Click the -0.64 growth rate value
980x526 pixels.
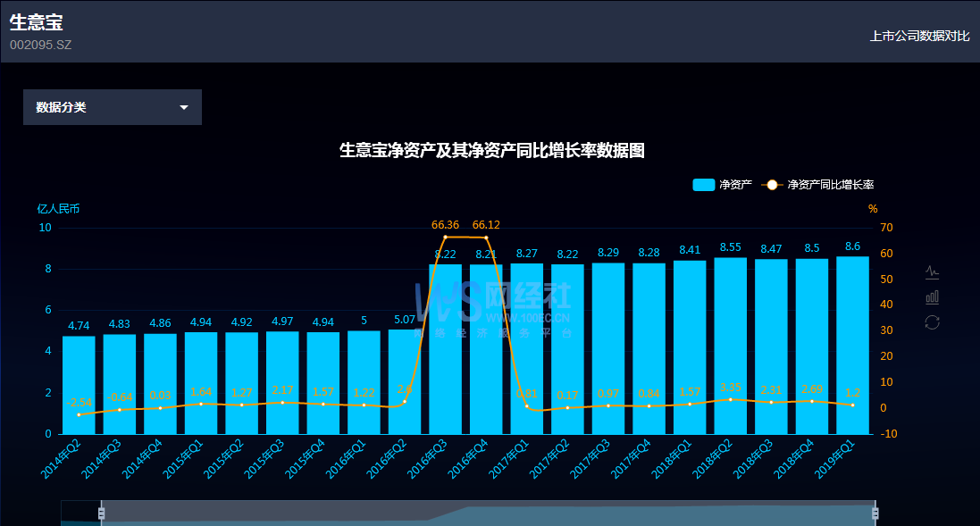tap(120, 397)
